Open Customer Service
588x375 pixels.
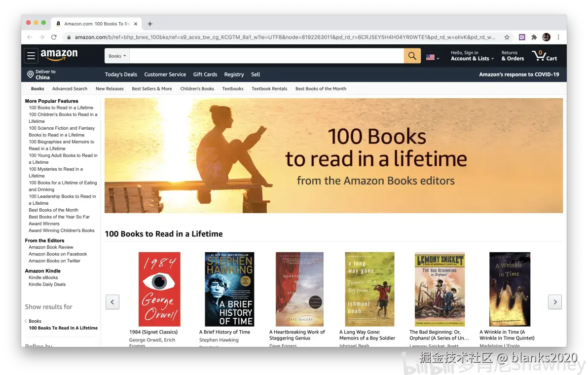coord(165,74)
